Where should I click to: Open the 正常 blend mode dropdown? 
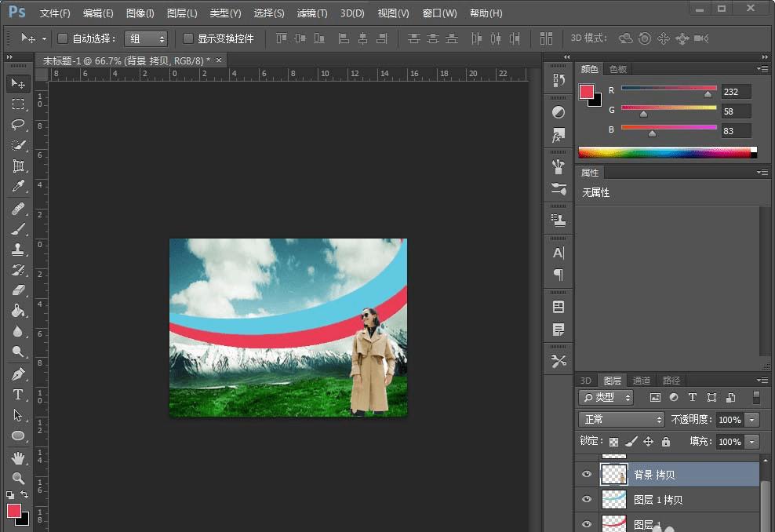621,420
